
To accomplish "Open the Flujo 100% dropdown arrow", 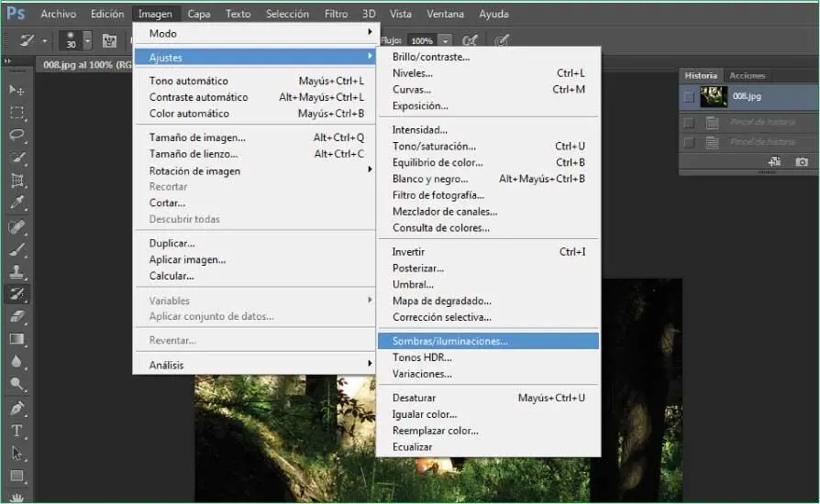I will 445,40.
